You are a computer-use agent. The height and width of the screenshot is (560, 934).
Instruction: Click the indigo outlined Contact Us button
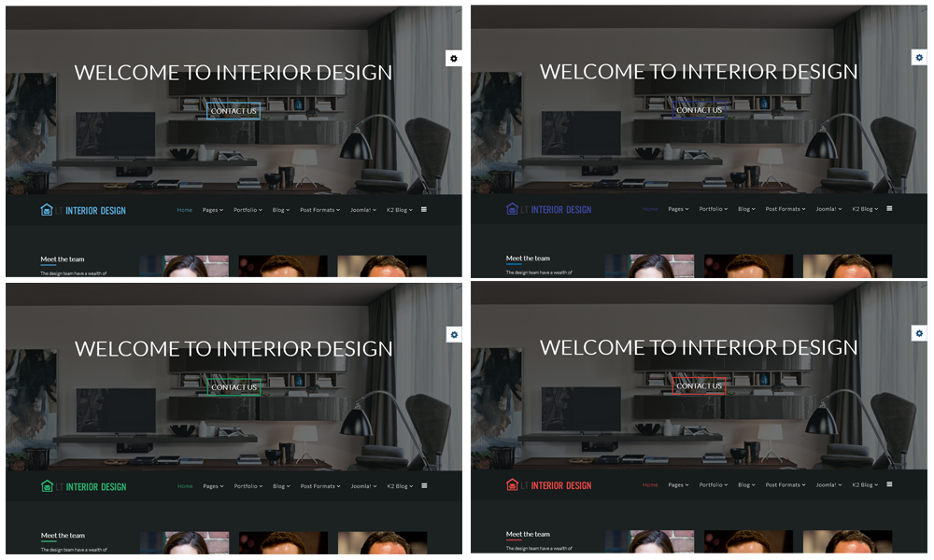coord(699,109)
